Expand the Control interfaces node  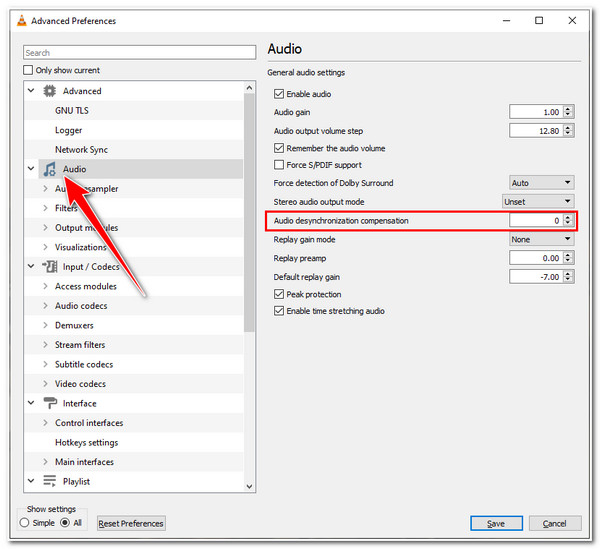(x=46, y=423)
